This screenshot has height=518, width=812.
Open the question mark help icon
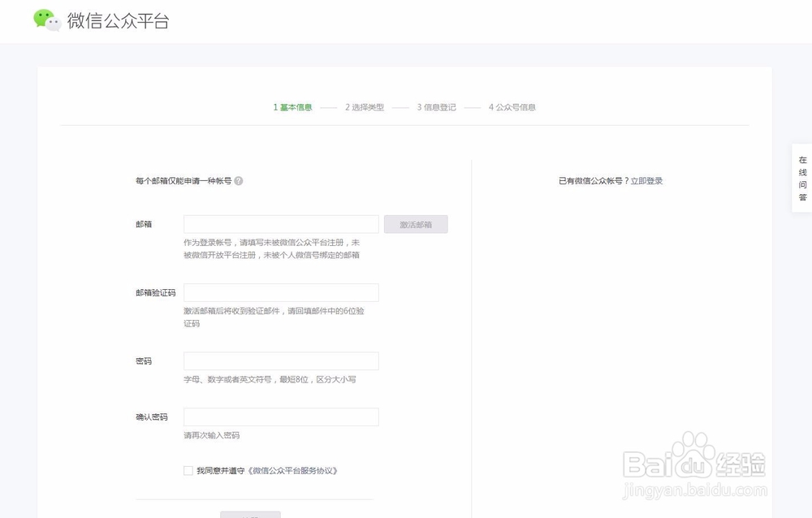pos(238,181)
